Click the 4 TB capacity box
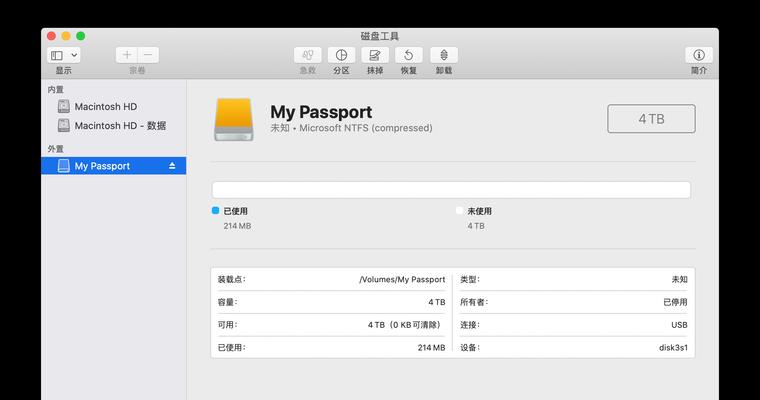 coord(651,119)
